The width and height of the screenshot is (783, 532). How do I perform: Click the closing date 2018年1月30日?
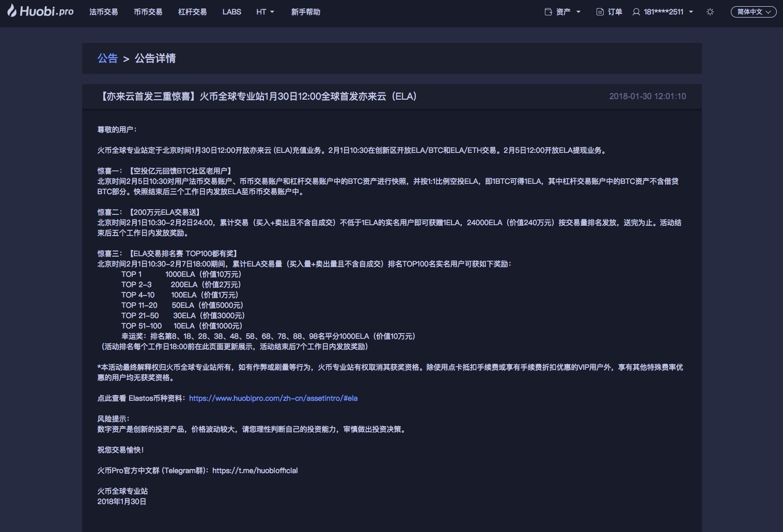pos(122,502)
